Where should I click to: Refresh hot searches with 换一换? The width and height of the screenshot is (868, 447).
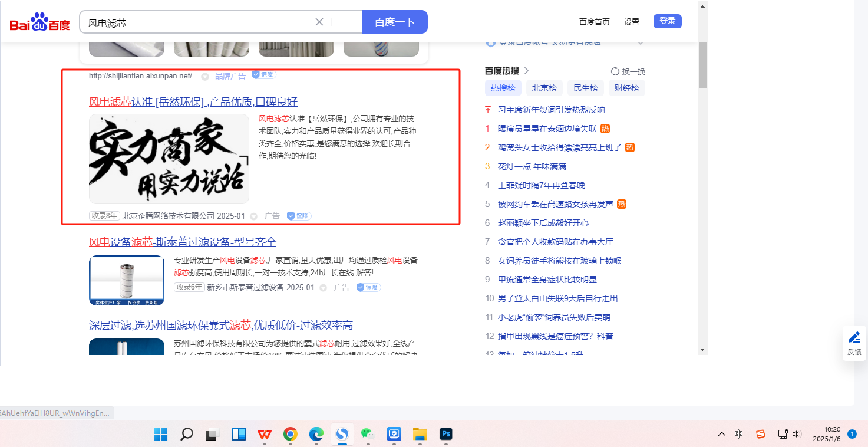628,71
